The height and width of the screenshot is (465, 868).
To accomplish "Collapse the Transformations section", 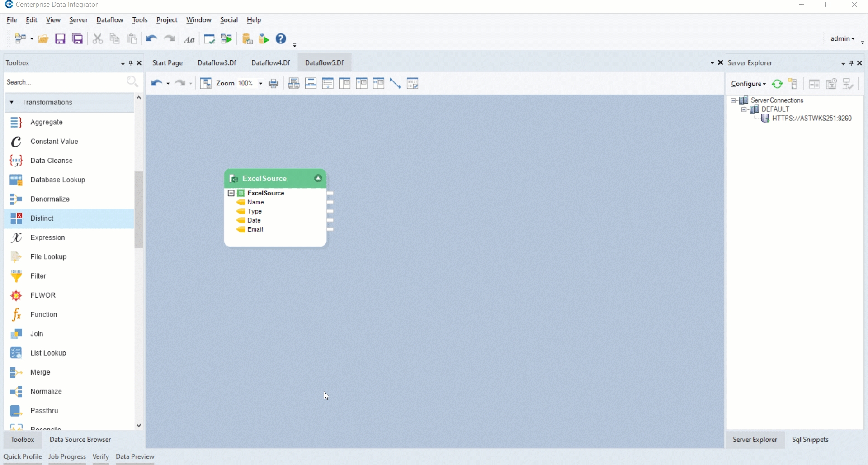I will (12, 102).
